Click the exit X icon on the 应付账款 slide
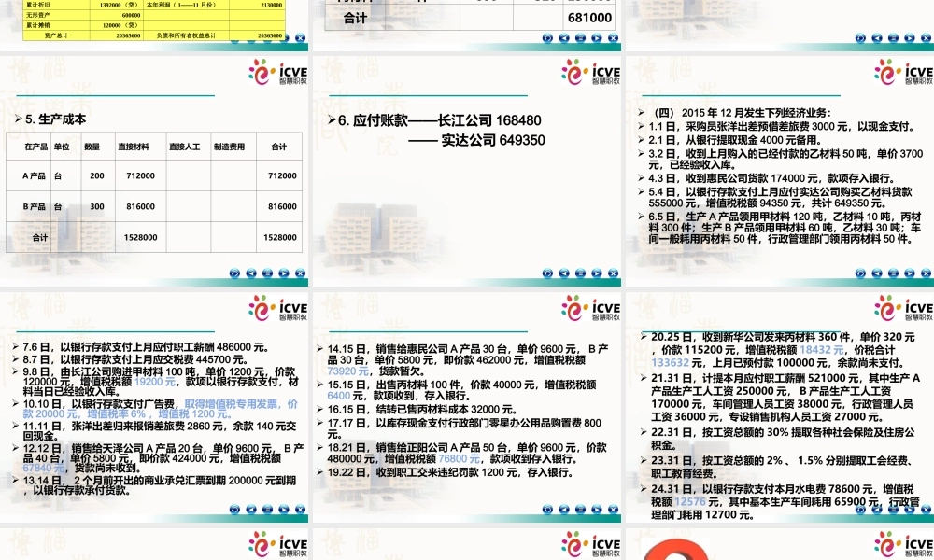The image size is (934, 560). click(x=613, y=273)
